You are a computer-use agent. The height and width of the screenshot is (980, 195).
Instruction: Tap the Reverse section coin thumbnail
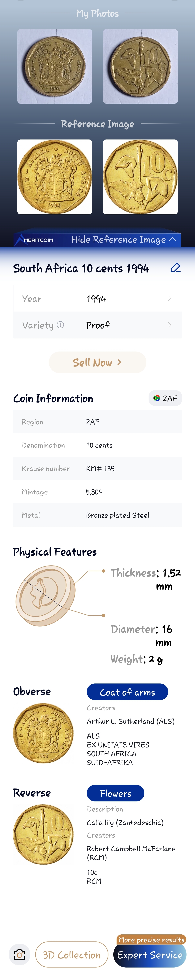coord(43,834)
